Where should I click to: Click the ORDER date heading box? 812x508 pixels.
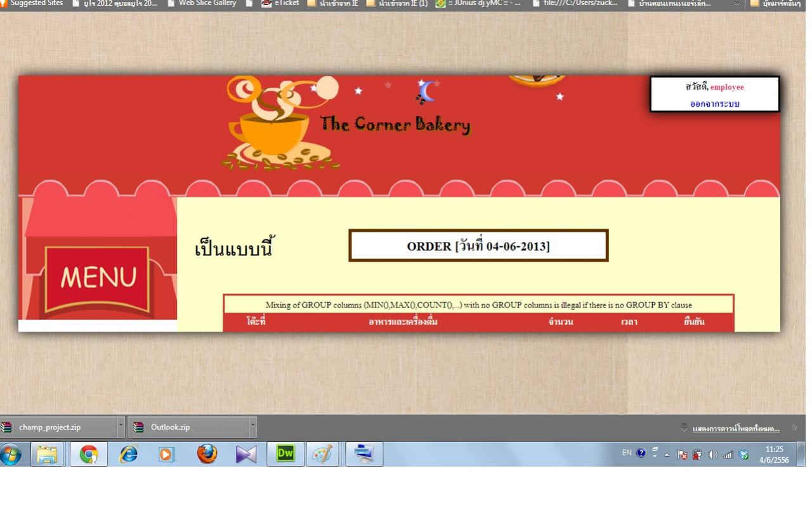coord(478,246)
